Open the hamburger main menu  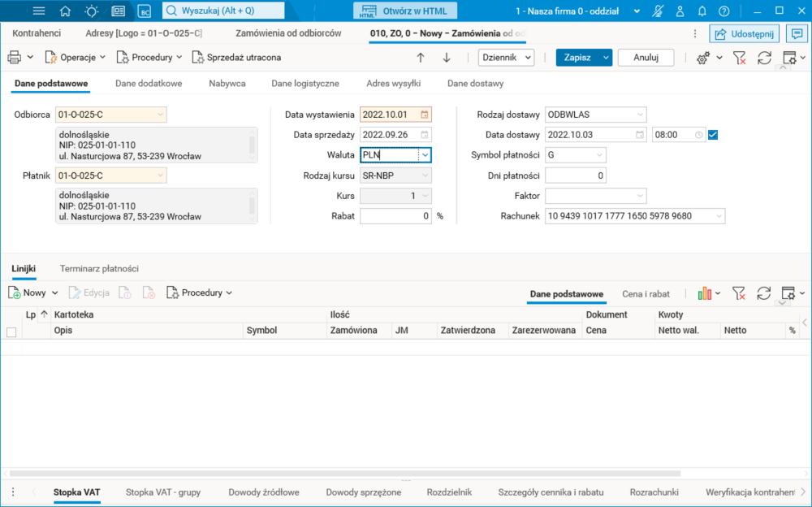click(39, 11)
